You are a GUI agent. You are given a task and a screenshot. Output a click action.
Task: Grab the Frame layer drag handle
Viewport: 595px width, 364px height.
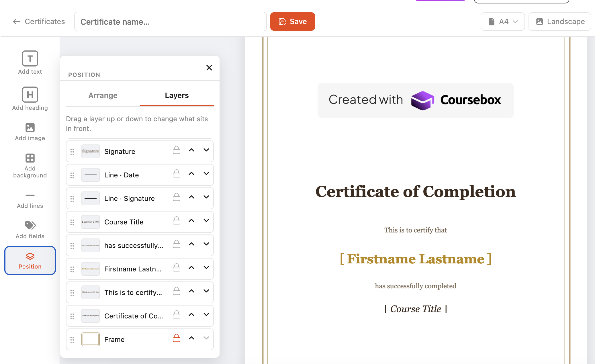point(72,340)
